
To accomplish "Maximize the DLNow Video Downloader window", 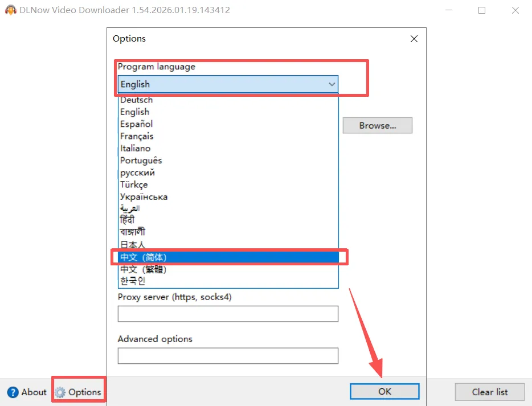I will click(x=482, y=10).
